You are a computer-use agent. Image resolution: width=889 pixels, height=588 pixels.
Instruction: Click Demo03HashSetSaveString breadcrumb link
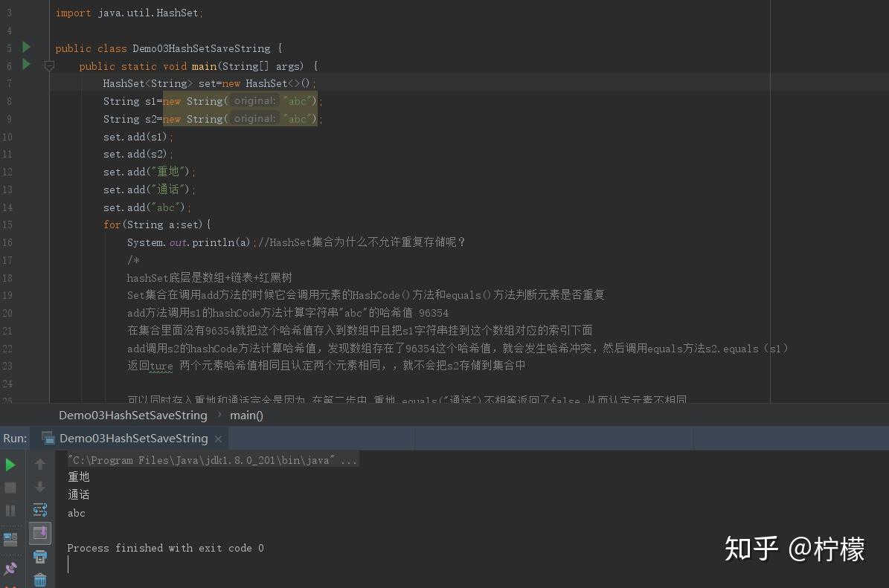tap(132, 415)
